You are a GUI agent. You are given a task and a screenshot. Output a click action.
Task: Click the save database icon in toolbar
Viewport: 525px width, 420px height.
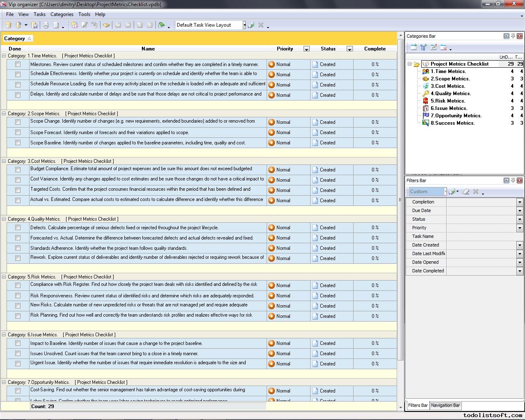pos(34,25)
